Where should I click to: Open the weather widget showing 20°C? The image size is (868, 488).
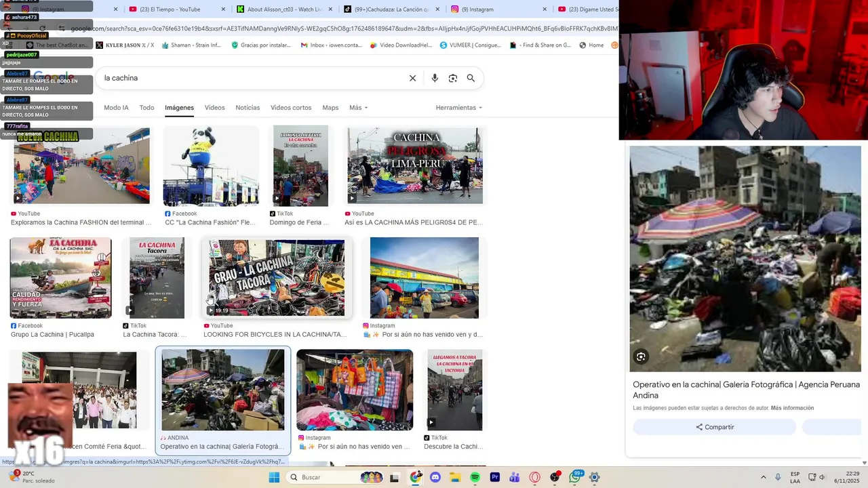click(31, 477)
